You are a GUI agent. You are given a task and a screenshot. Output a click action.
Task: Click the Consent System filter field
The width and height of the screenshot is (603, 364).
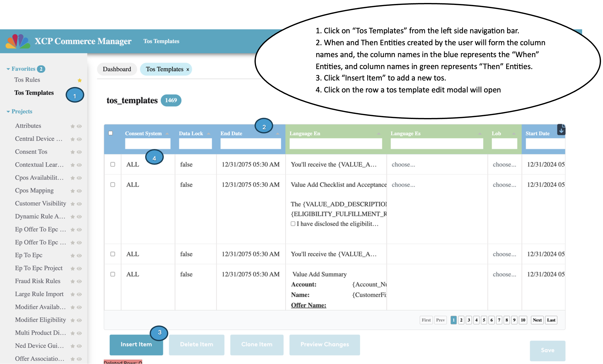click(x=148, y=144)
